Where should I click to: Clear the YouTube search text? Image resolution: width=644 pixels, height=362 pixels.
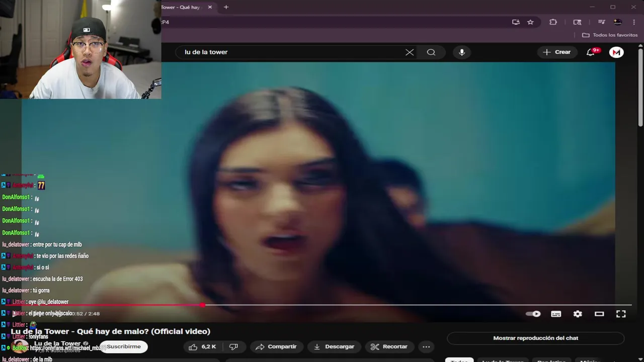click(x=410, y=52)
